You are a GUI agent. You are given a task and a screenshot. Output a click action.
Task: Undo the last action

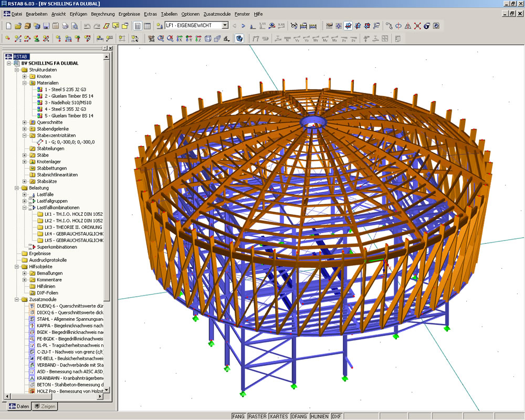(x=87, y=26)
